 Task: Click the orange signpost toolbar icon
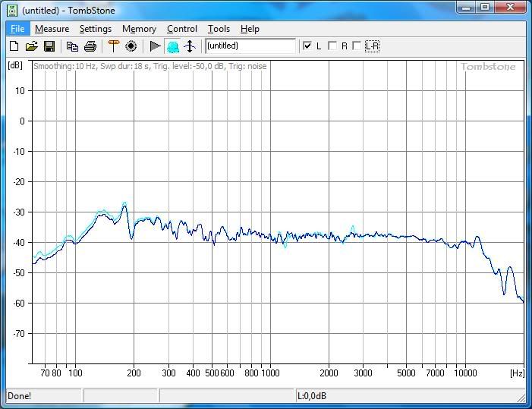(x=113, y=46)
